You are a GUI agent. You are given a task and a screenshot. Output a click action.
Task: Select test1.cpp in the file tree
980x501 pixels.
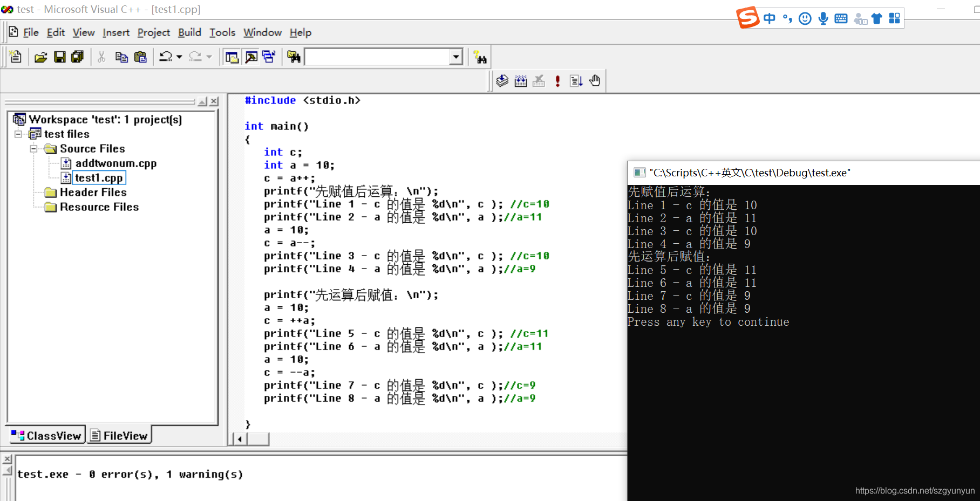99,177
